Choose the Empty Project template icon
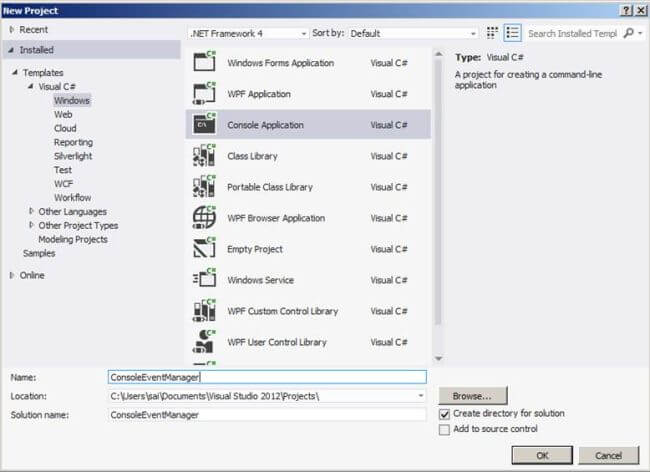This screenshot has width=650, height=472. [x=204, y=248]
